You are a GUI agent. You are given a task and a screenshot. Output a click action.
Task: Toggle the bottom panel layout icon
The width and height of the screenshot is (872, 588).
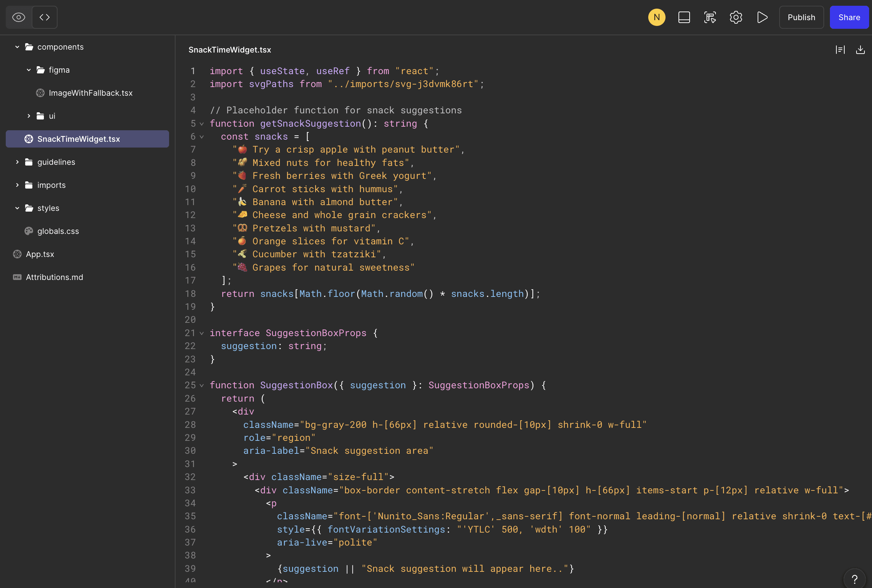pyautogui.click(x=684, y=17)
